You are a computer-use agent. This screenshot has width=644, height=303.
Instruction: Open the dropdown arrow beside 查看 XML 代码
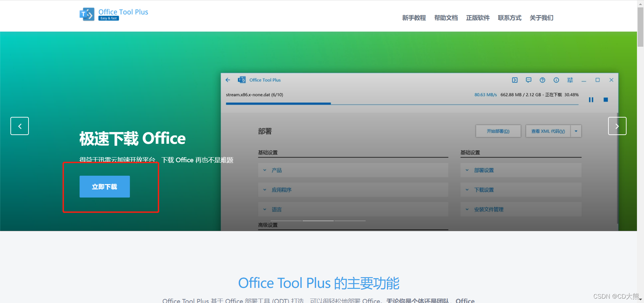click(x=576, y=131)
